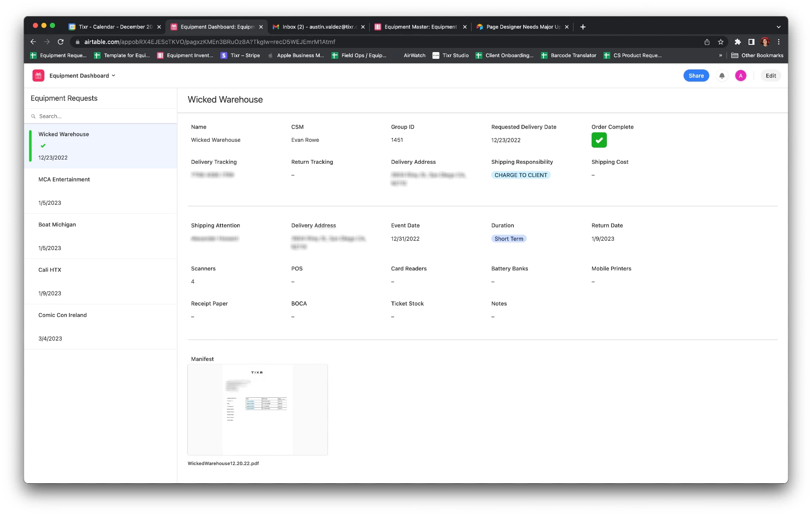Select the Comic Con Ireland request
Screen dimensions: 812x515
coord(101,327)
